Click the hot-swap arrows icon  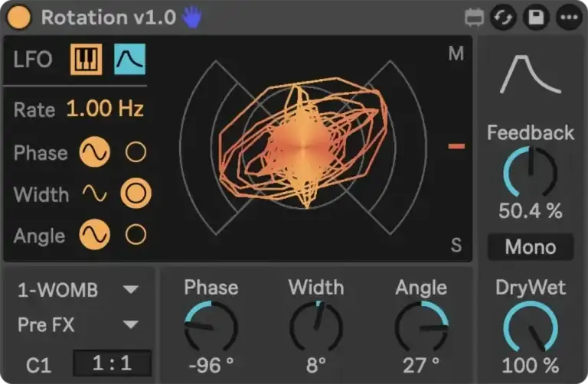[503, 18]
